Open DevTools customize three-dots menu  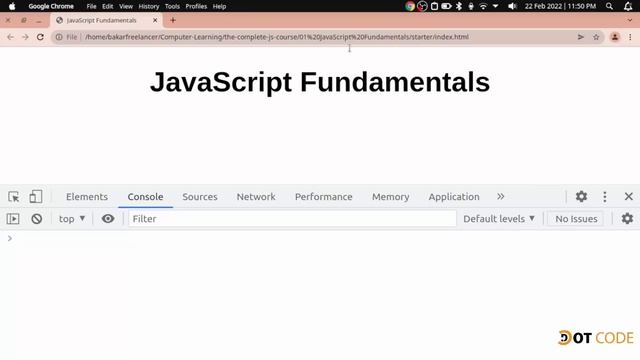pyautogui.click(x=605, y=197)
